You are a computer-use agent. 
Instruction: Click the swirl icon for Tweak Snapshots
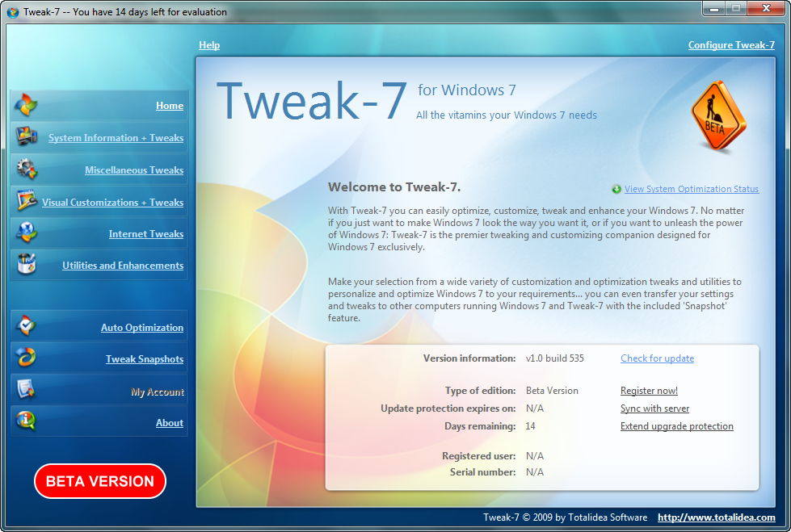pyautogui.click(x=26, y=357)
